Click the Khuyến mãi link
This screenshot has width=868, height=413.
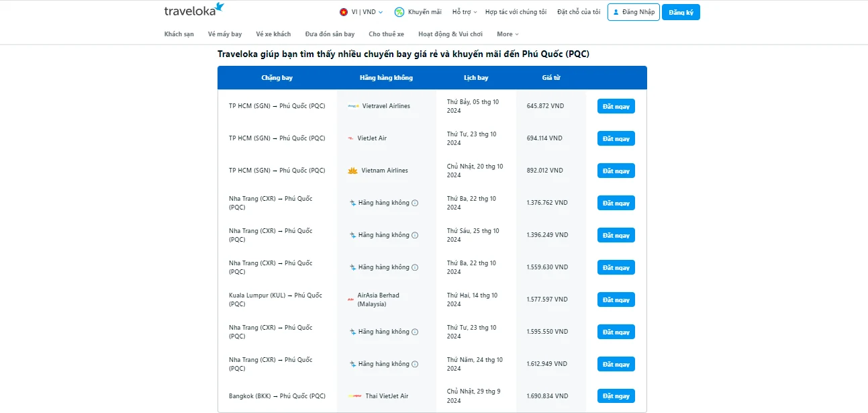tap(424, 12)
